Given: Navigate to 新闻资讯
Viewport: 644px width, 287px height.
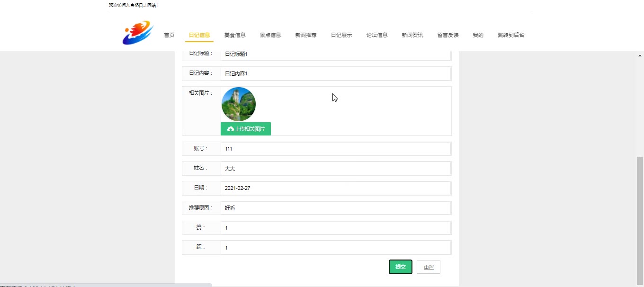Looking at the screenshot, I should pos(412,35).
